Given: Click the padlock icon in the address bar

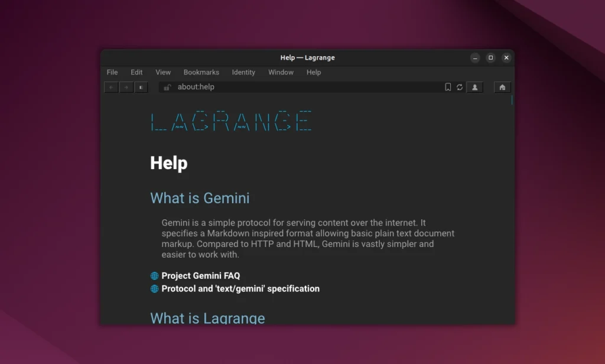Looking at the screenshot, I should pos(168,86).
